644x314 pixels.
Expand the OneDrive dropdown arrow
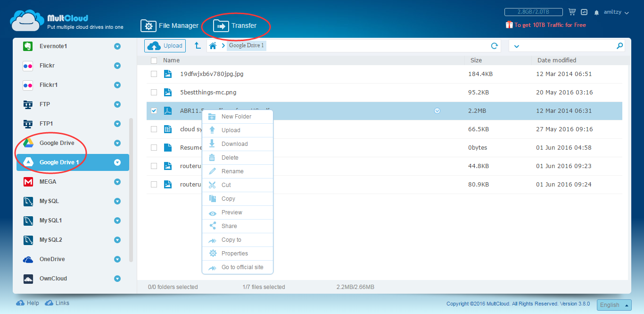(117, 259)
